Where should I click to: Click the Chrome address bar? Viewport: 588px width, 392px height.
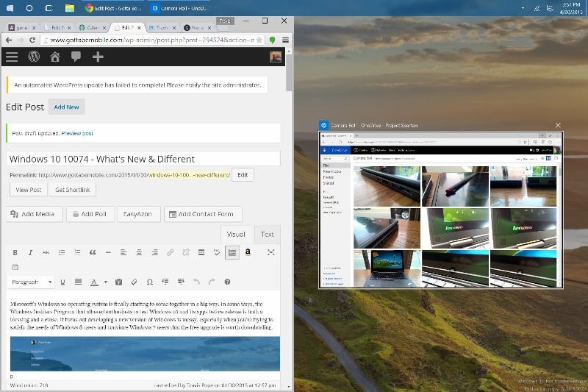[152, 40]
